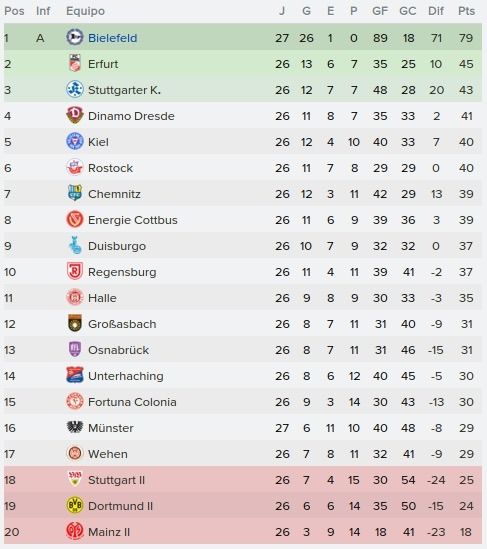Image resolution: width=487 pixels, height=549 pixels.
Task: Click the Energie Cottbus crest
Action: point(75,220)
